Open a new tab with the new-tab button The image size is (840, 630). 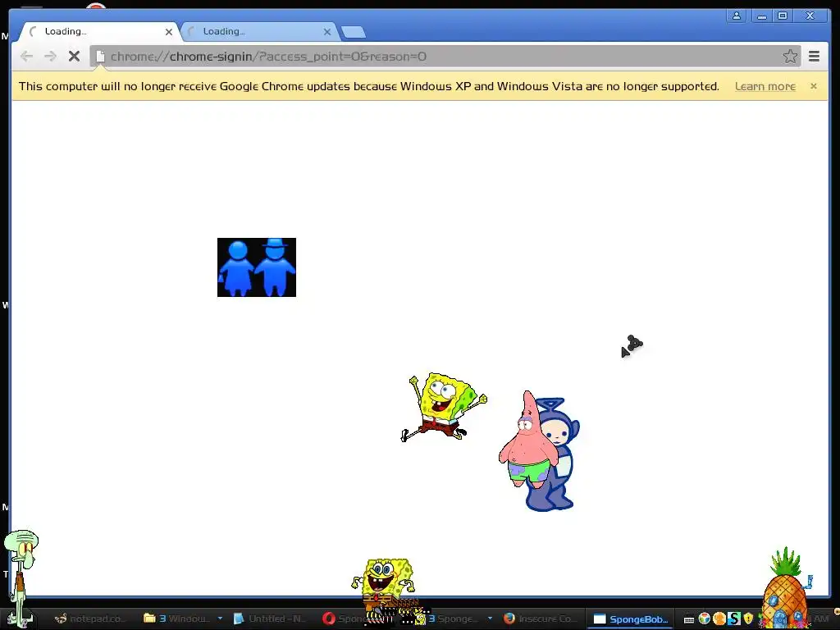tap(354, 33)
